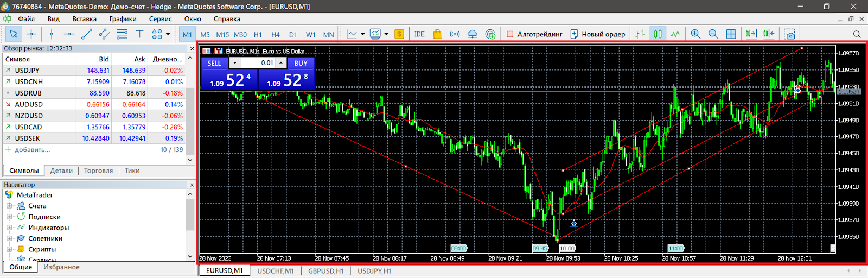The image size is (868, 278).
Task: Click the Market Watch vertical scrollbar
Action: pyautogui.click(x=190, y=109)
